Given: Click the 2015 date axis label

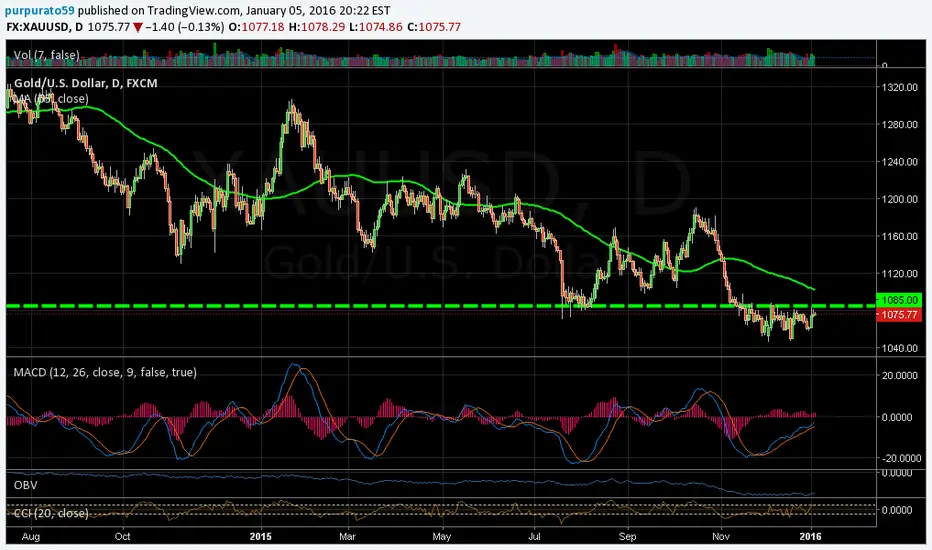Looking at the screenshot, I should click(x=260, y=536).
